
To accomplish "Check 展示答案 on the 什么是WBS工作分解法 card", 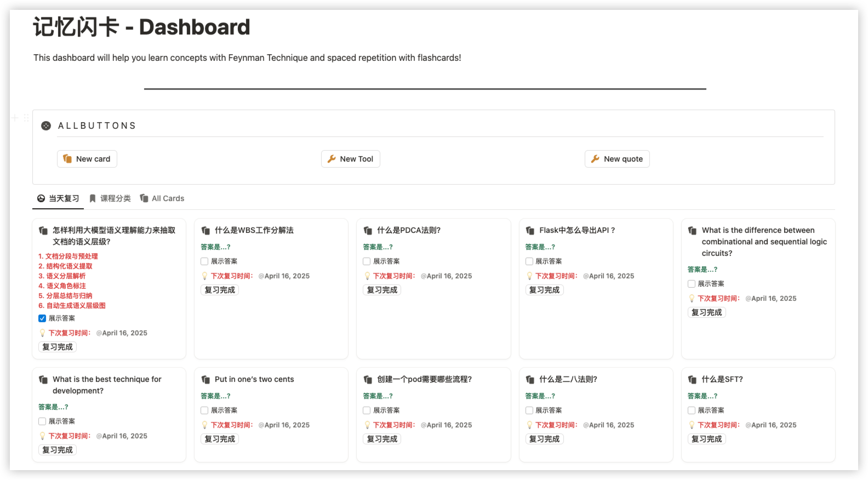I will [x=204, y=261].
